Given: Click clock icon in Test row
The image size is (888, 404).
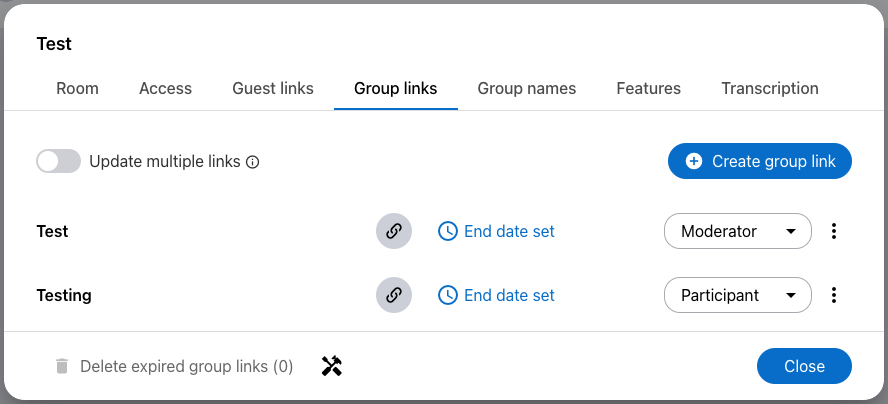Looking at the screenshot, I should (448, 231).
